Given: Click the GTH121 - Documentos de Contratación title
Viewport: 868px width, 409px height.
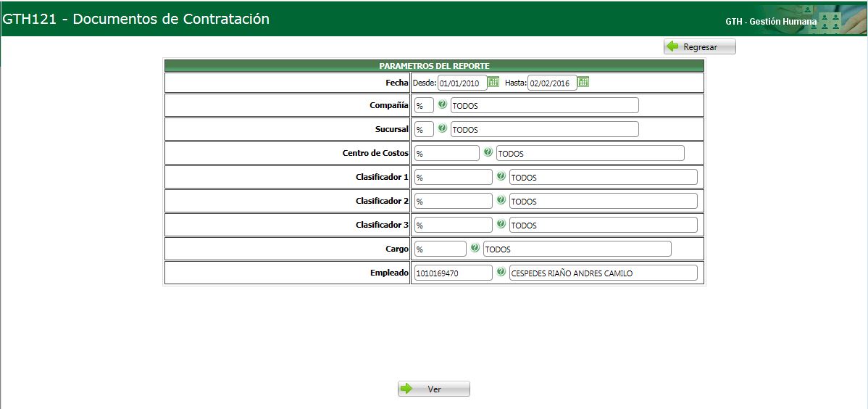Looking at the screenshot, I should point(136,19).
